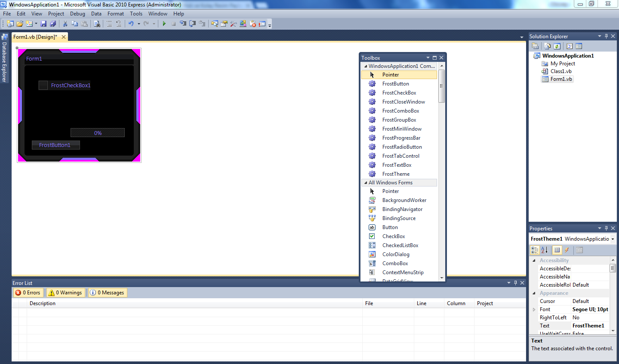
Task: Click the Properties icon in Solution Explorer toolbar
Action: (x=535, y=46)
